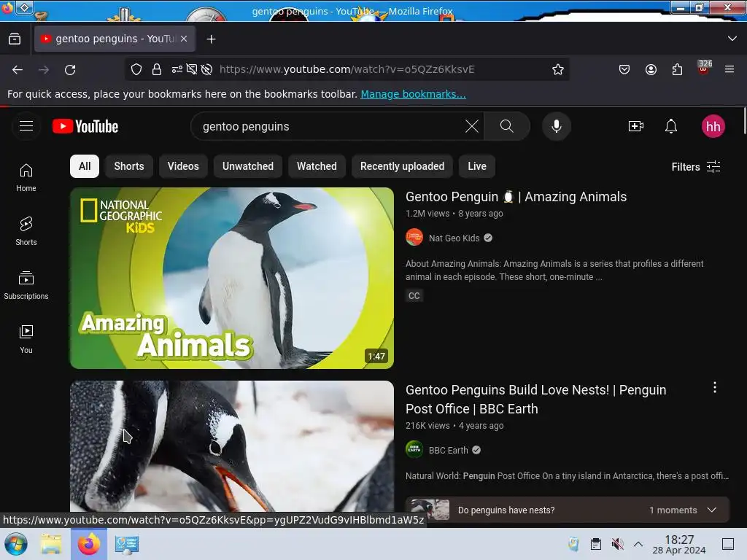Select the Recently uploaded filter chip
The height and width of the screenshot is (560, 747).
(x=402, y=166)
